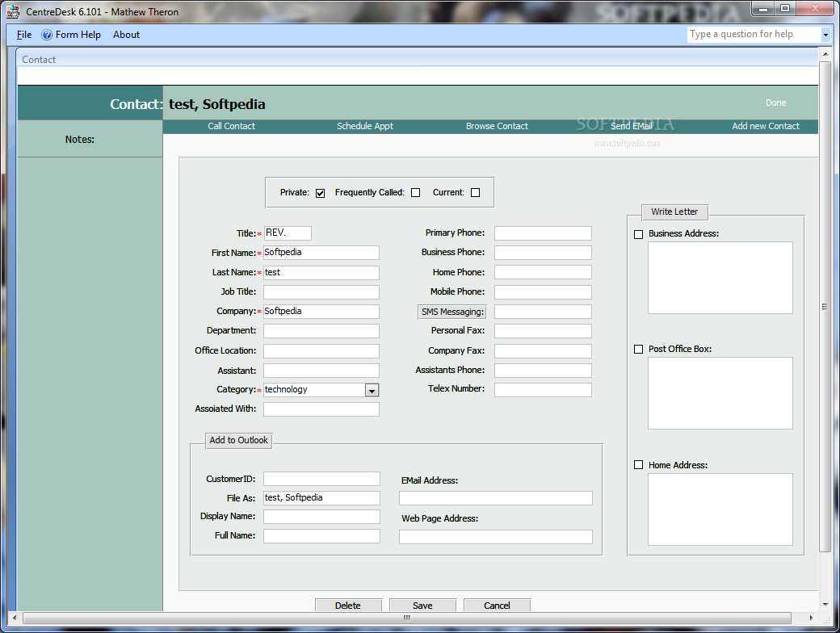Enable the Frequently Called checkbox
This screenshot has width=840, height=633.
[416, 193]
